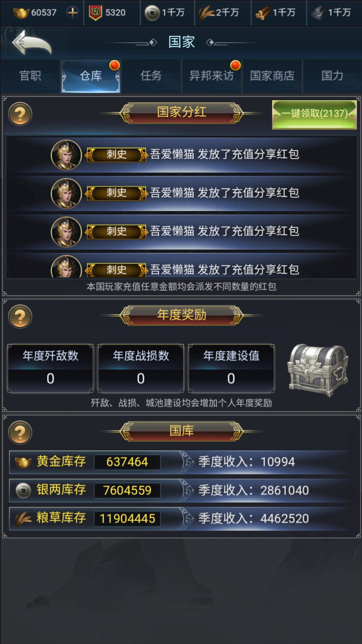Tap the first 吾爱懒猫 red packet entry
This screenshot has height=644, width=362.
[x=181, y=155]
